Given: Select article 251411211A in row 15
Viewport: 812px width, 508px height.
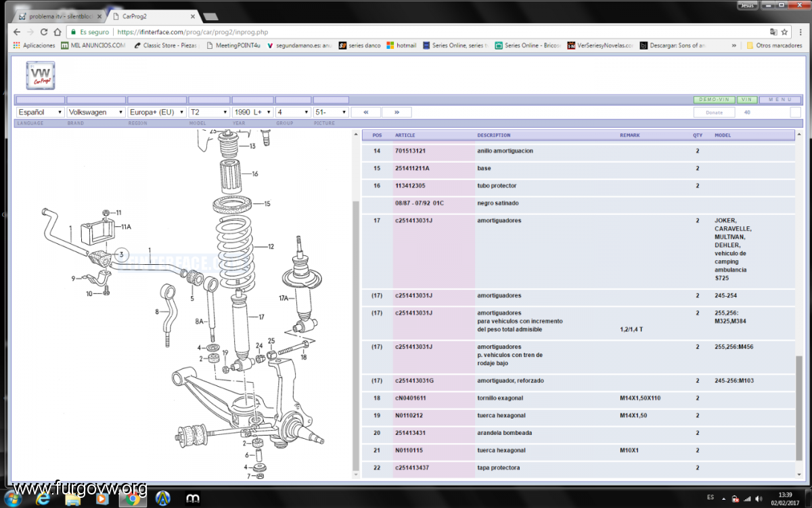Looking at the screenshot, I should pos(412,168).
